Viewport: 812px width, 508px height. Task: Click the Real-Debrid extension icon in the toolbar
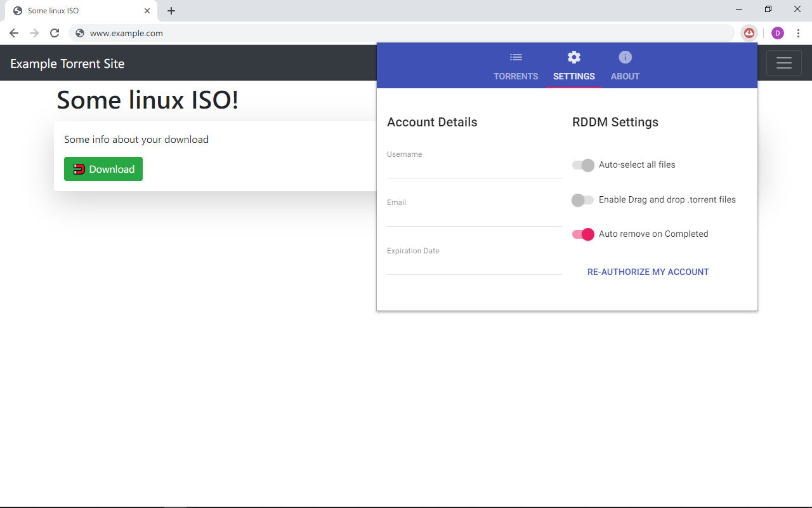pos(749,32)
